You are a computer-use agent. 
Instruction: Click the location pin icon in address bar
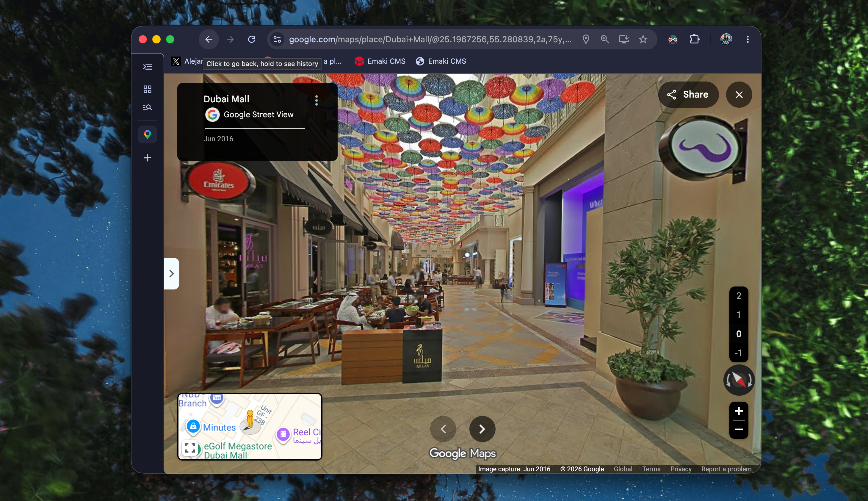586,39
